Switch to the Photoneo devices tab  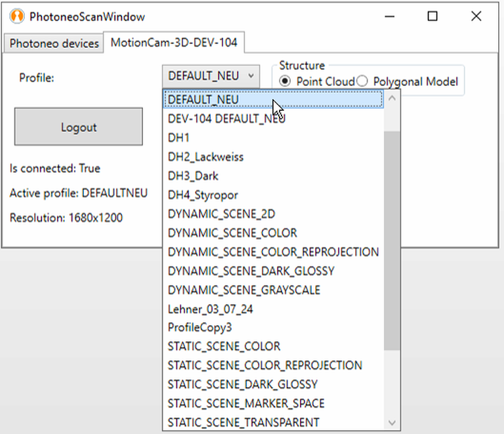[x=54, y=43]
